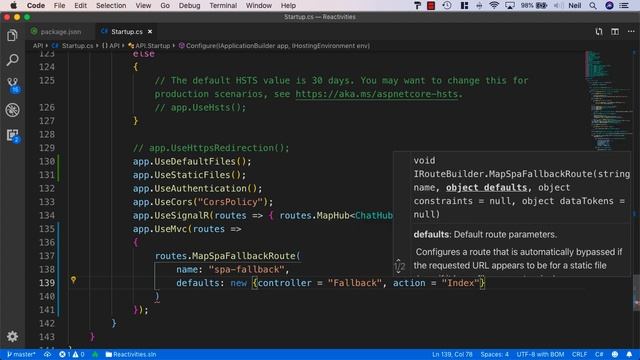Open changes compare icon in editor toolbar
Screen dimensions: 640x360
[x=599, y=31]
